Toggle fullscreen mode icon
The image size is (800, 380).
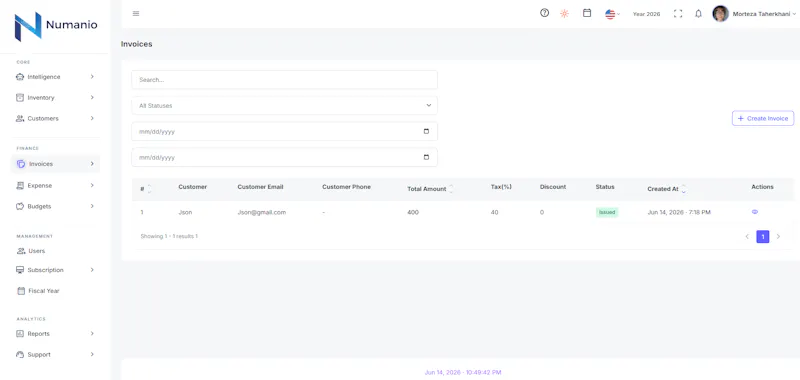[x=678, y=14]
